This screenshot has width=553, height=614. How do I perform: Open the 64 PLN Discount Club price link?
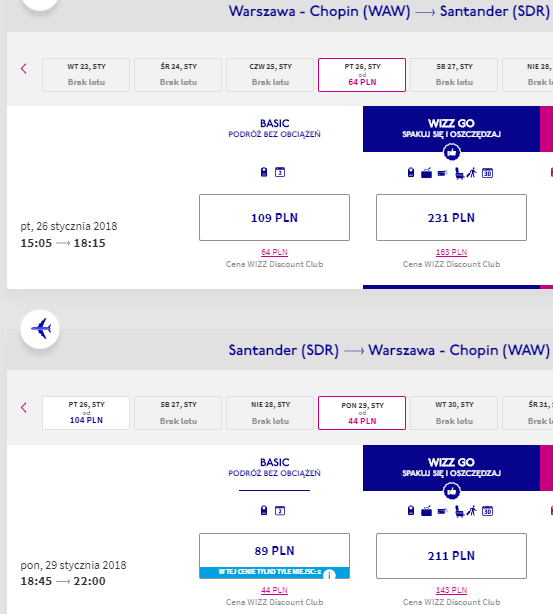274,252
